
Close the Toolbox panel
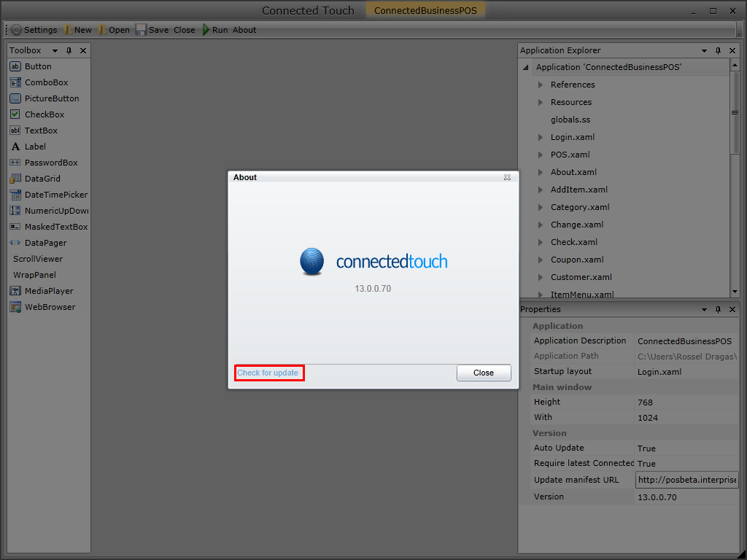(83, 50)
